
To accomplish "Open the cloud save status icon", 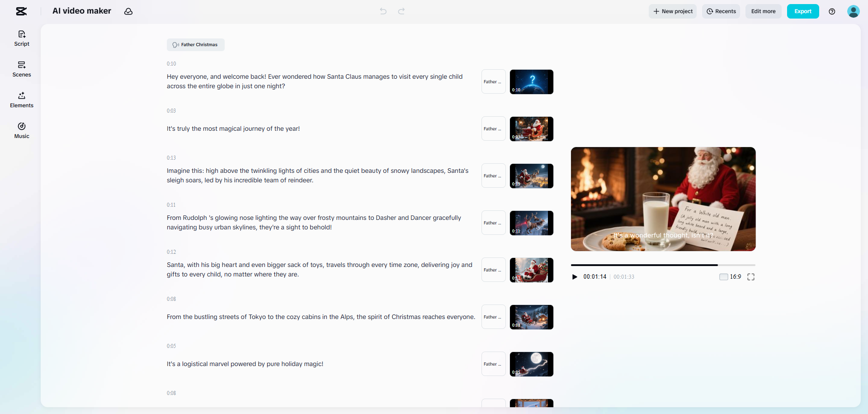I will (128, 11).
